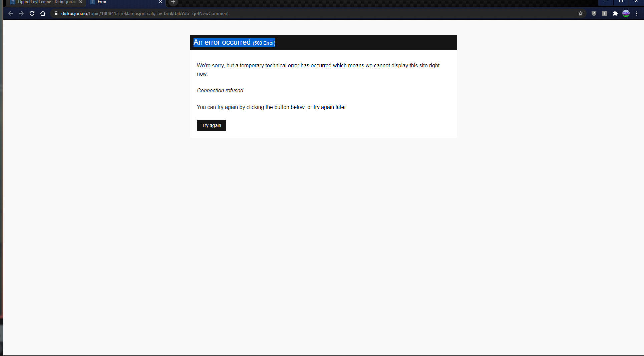Switch to the Opprett nytt emne tab
Screen dimensions: 644x356
click(46, 2)
